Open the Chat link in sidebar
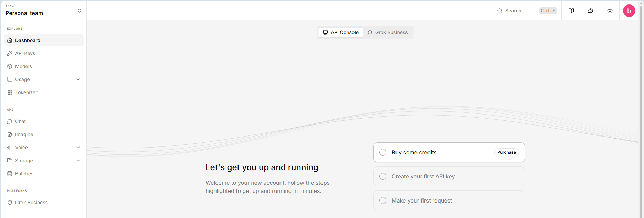This screenshot has height=218, width=644. [x=20, y=121]
